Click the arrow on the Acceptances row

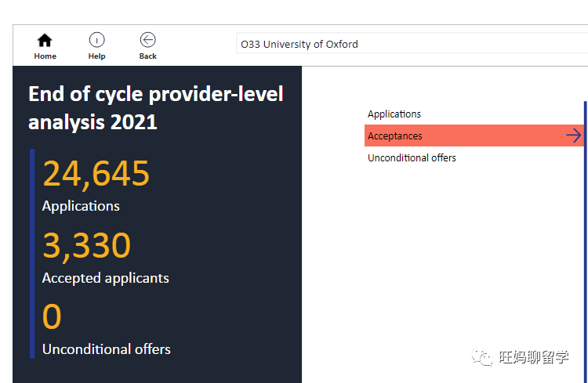(573, 135)
